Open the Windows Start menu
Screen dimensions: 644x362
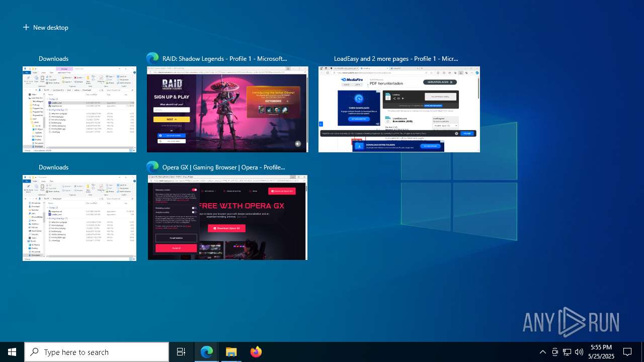(12, 352)
